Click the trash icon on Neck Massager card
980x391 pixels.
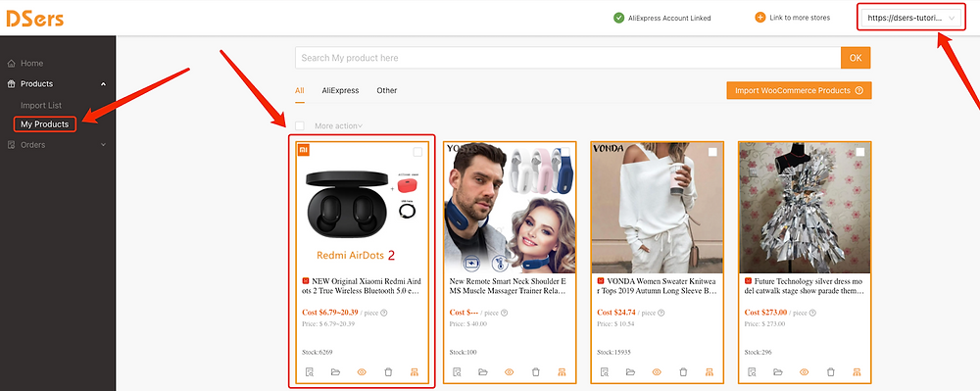536,371
